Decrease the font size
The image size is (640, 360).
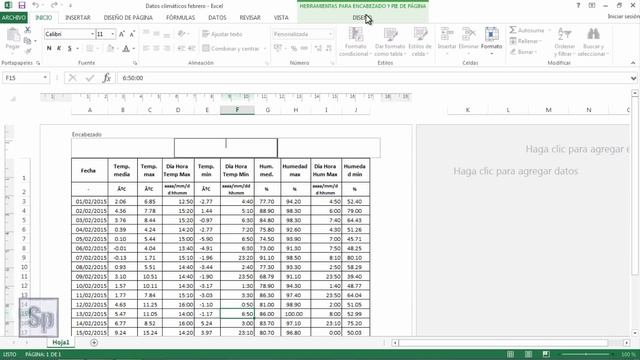[132, 34]
